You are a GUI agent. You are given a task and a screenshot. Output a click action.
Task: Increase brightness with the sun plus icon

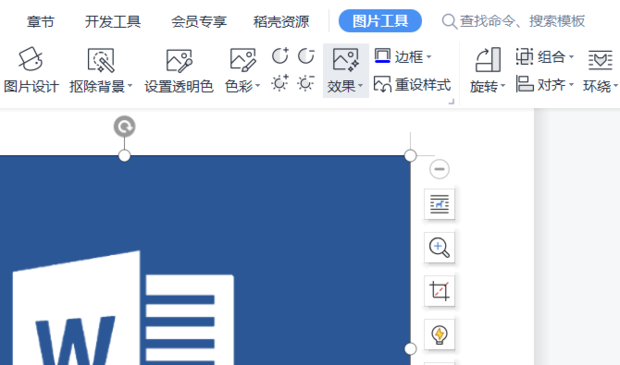(280, 83)
